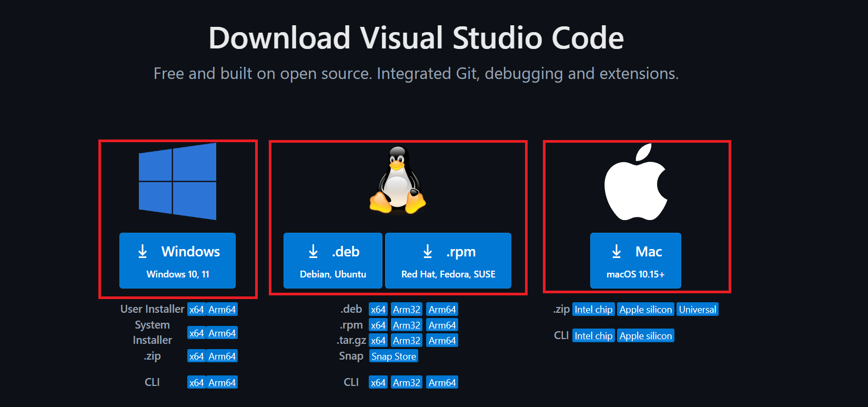Screen dimensions: 868x407
Task: Click the ".tar.gz" label under Linux
Action: [351, 341]
